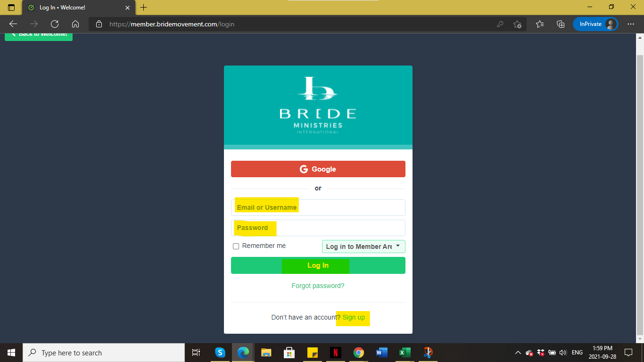The width and height of the screenshot is (644, 362).
Task: Select the Microsoft Edge taskbar icon
Action: pos(243,353)
